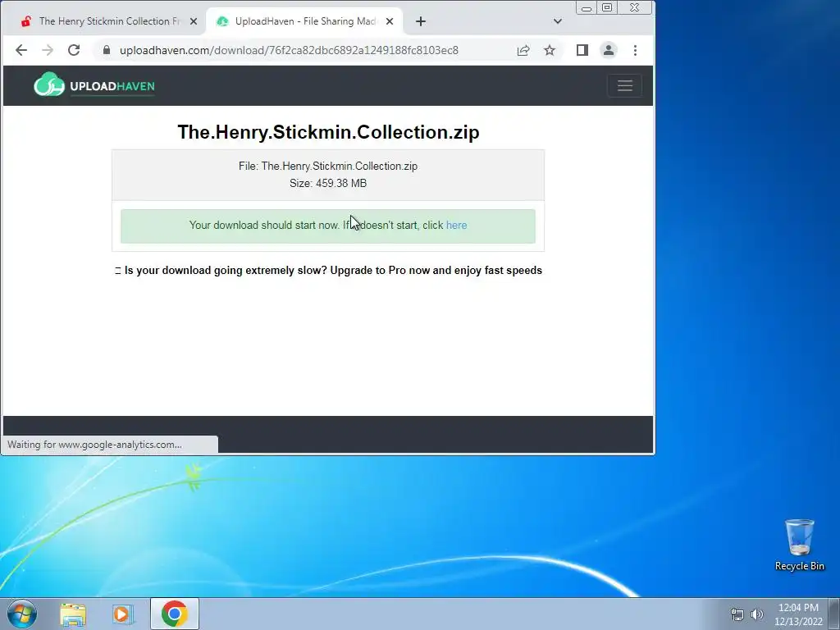
Task: Minimize the Chrome window
Action: (x=586, y=8)
